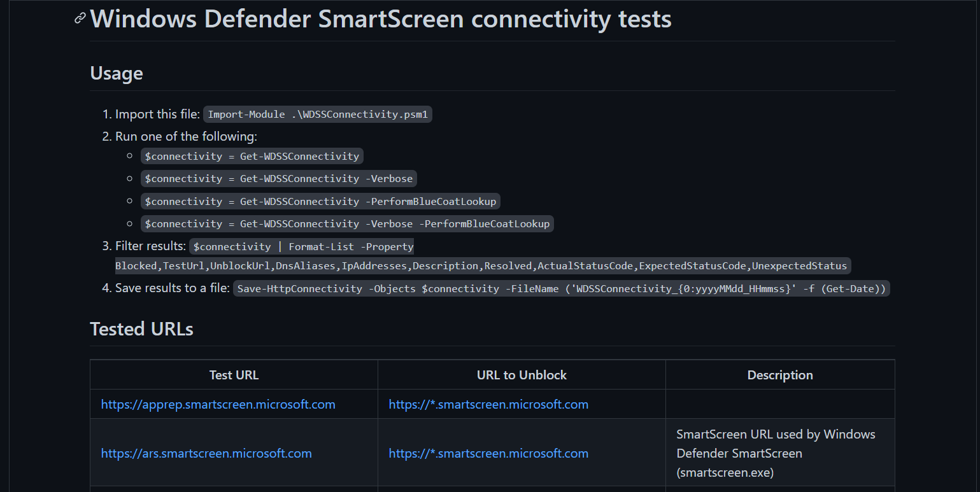Click the "Windows Defender SmartScreen connectivity tests" title
Viewport: 980px width, 492px height.
pos(381,19)
